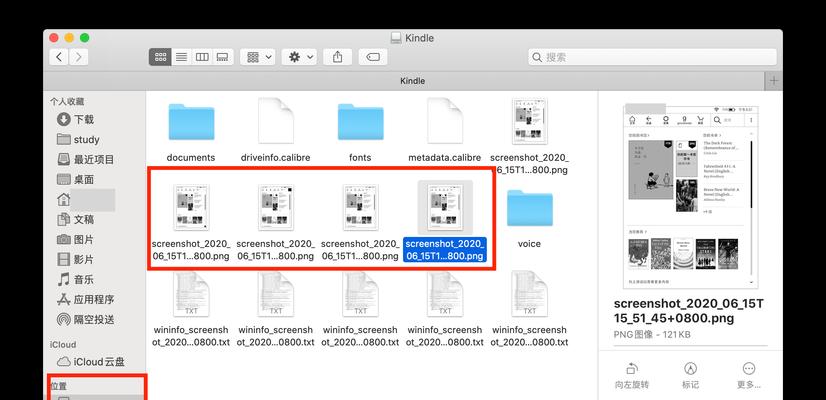Switch to list view
Viewport: 826px width, 400px height.
coord(181,57)
